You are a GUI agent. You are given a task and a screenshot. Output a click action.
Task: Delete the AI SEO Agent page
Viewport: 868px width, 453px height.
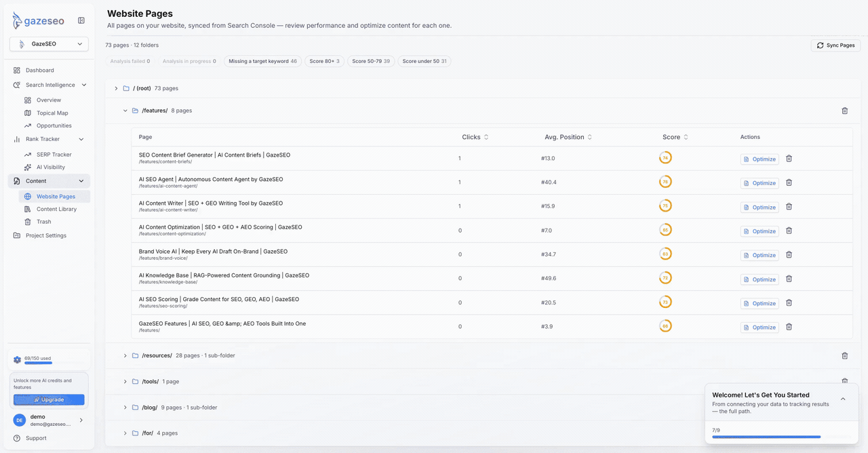coord(789,182)
